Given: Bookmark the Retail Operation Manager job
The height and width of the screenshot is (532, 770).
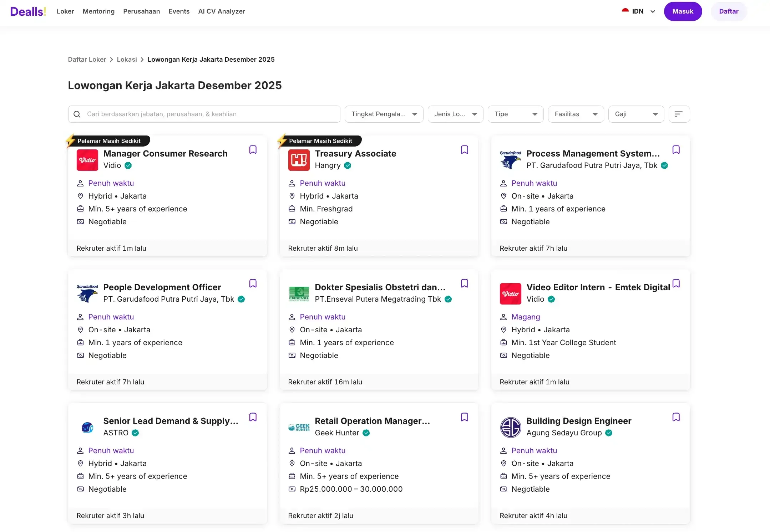Looking at the screenshot, I should (464, 417).
